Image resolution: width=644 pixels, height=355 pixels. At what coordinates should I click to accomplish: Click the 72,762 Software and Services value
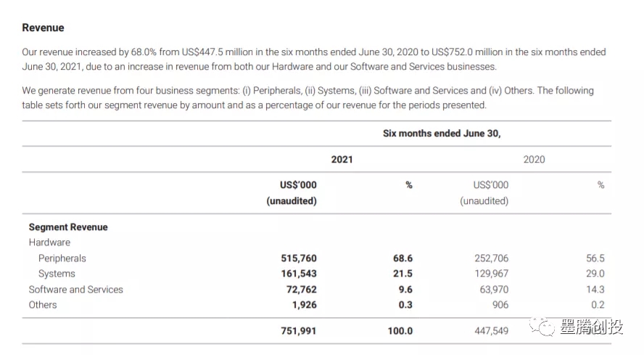pos(302,290)
